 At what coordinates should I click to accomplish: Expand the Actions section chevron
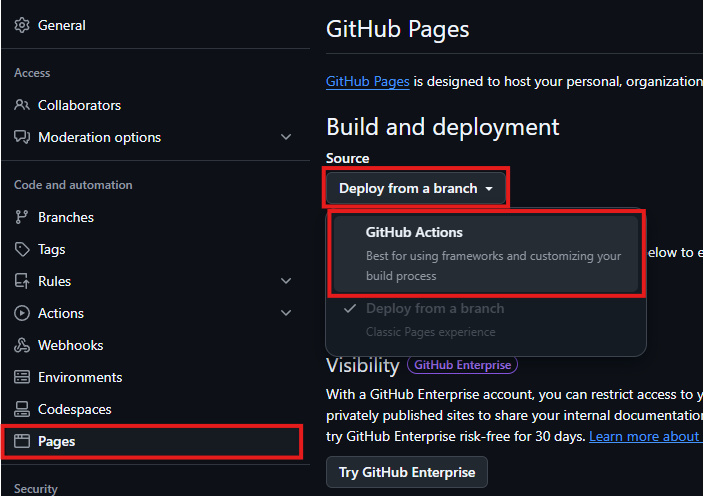pos(286,313)
